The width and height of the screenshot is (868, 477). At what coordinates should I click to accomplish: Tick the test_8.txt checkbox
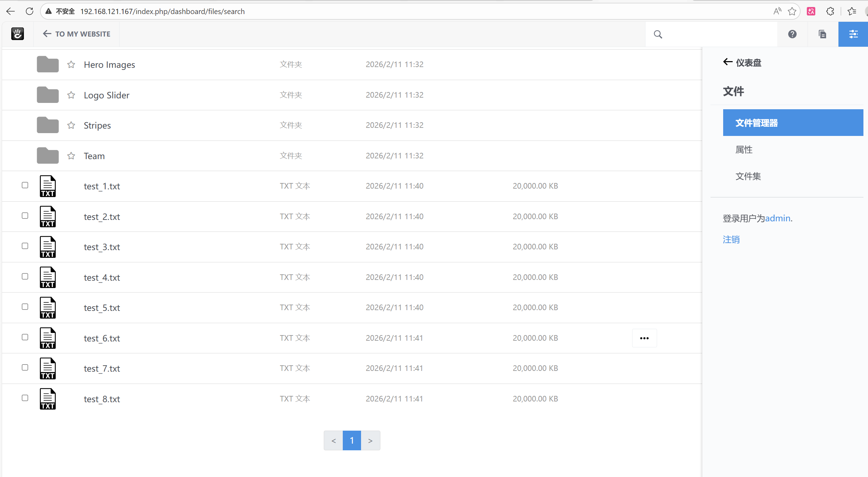(x=25, y=398)
